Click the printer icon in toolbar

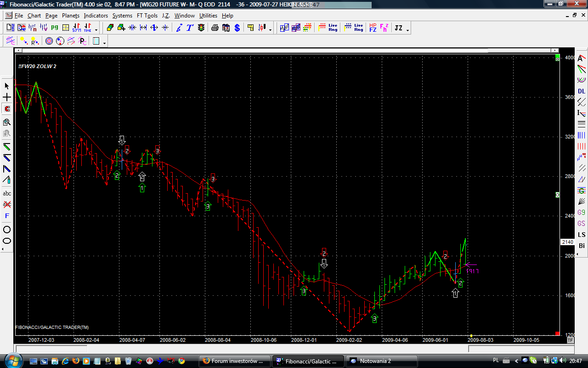point(215,28)
